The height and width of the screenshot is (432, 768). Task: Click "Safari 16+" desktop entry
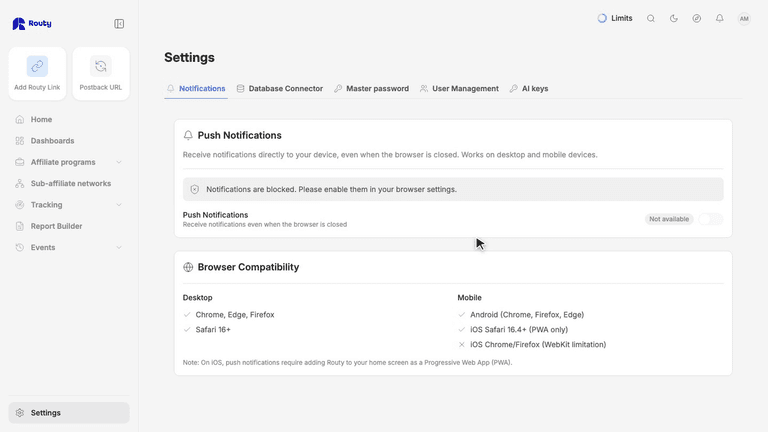click(213, 330)
